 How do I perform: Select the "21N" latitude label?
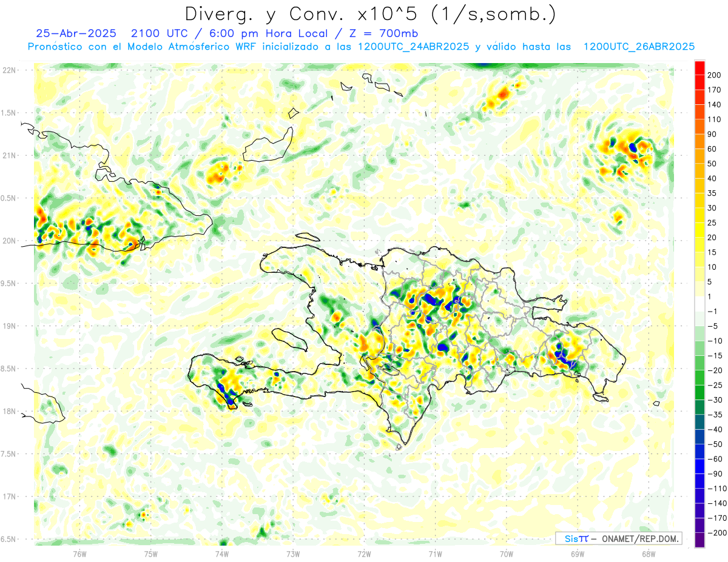click(9, 155)
